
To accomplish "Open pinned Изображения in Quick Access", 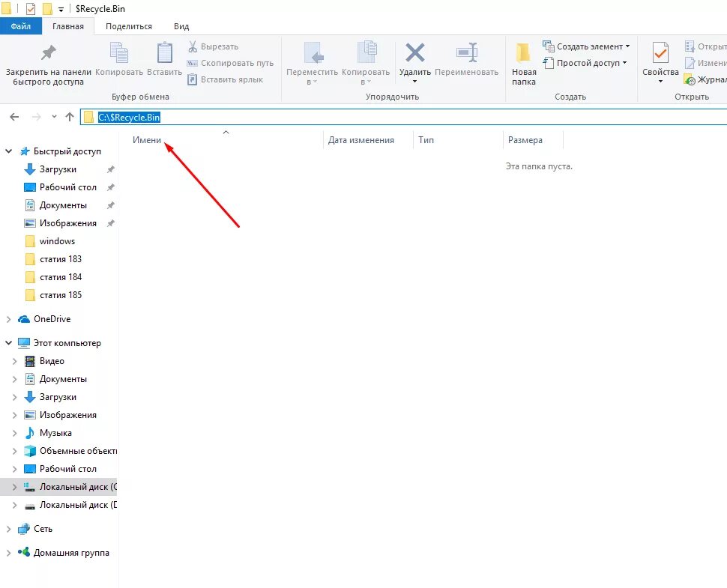I will click(68, 223).
